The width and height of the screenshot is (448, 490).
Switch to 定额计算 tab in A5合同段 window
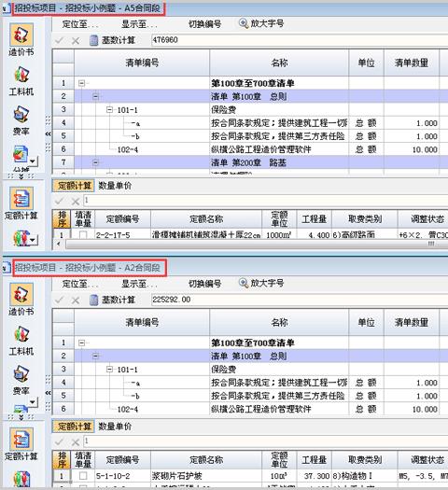[74, 186]
